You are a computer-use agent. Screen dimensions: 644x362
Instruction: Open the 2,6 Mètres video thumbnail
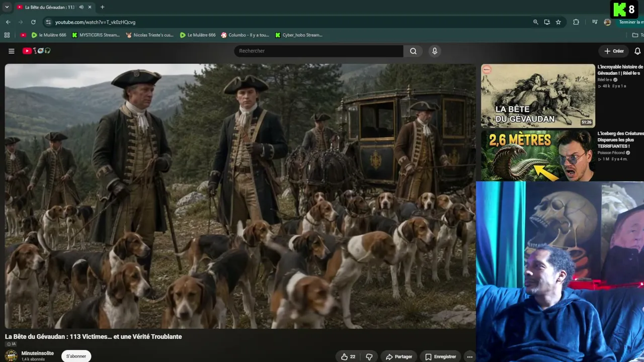point(538,155)
